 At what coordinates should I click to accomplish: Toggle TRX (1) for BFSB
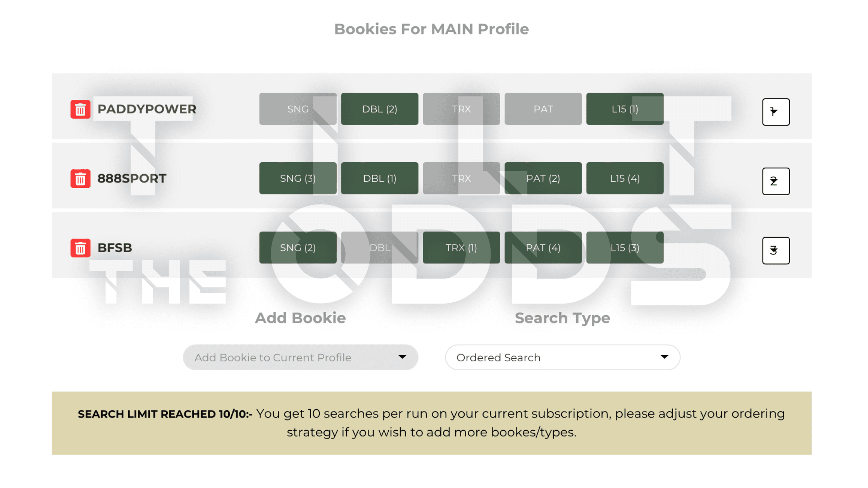(x=461, y=248)
